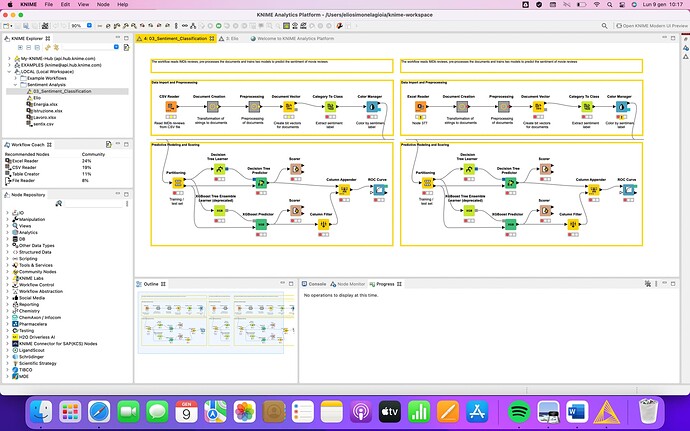Expand Analytics category in Node Repository
The image size is (690, 431).
click(x=7, y=232)
